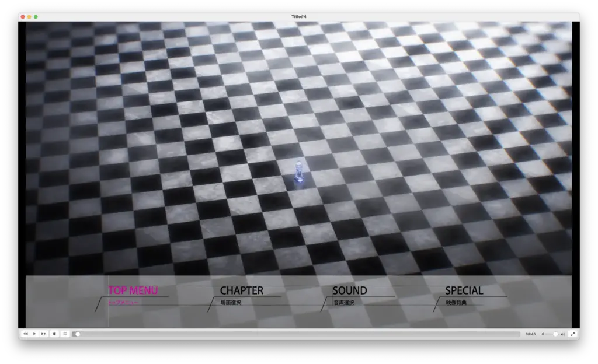This screenshot has height=364, width=598.
Task: Click the glowing chess piece in the video
Action: (300, 171)
